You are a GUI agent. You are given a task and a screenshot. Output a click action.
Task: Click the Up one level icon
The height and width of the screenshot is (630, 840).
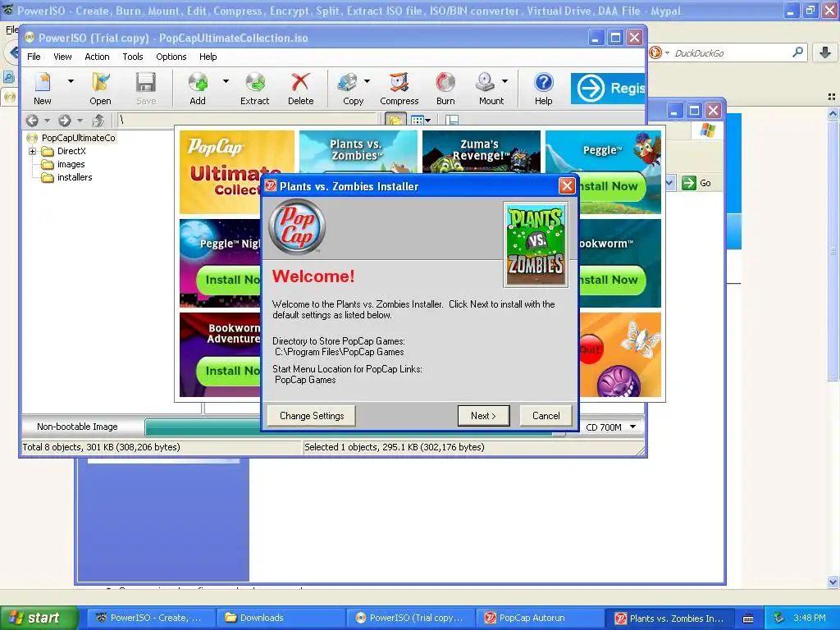[x=98, y=121]
